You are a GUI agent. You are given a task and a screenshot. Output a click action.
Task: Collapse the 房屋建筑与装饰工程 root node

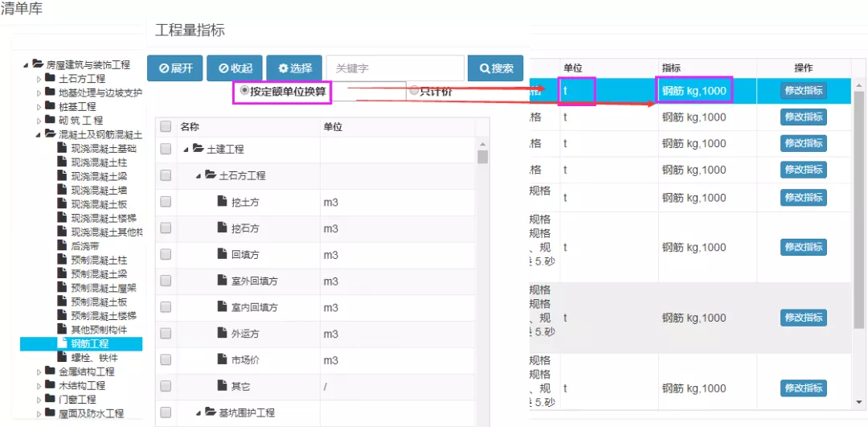[x=26, y=64]
